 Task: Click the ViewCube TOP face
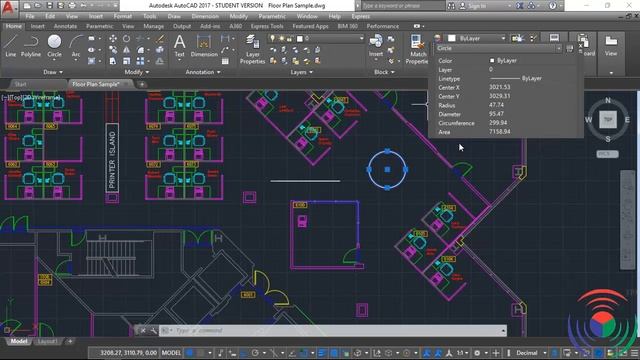click(x=608, y=120)
